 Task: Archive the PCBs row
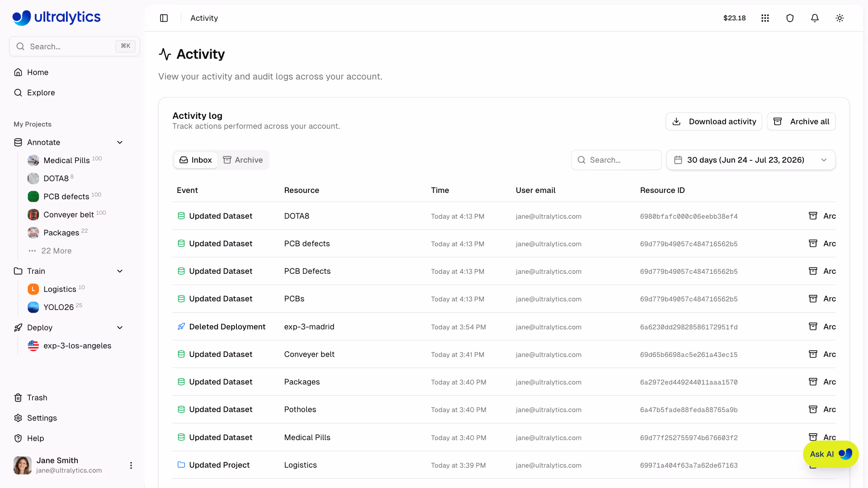pos(822,299)
